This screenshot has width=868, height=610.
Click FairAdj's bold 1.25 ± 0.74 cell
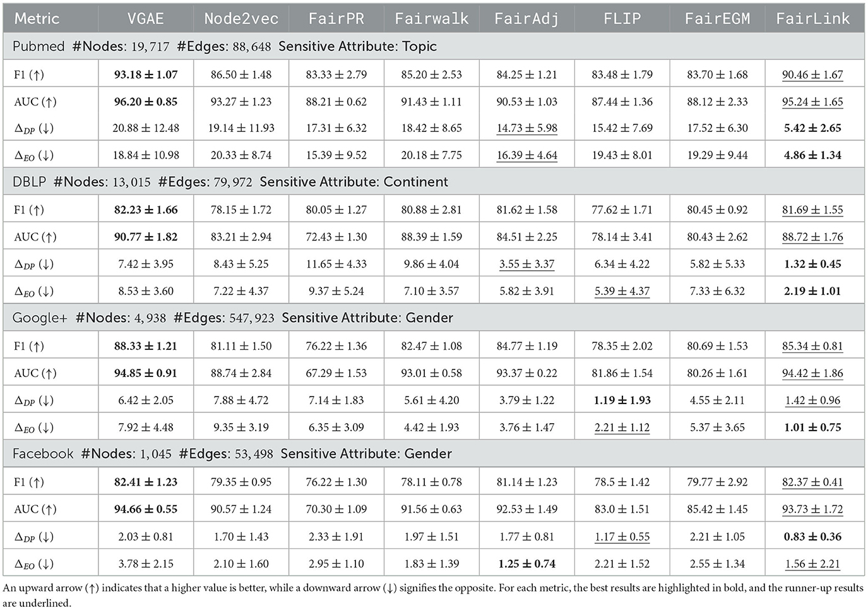tap(526, 564)
